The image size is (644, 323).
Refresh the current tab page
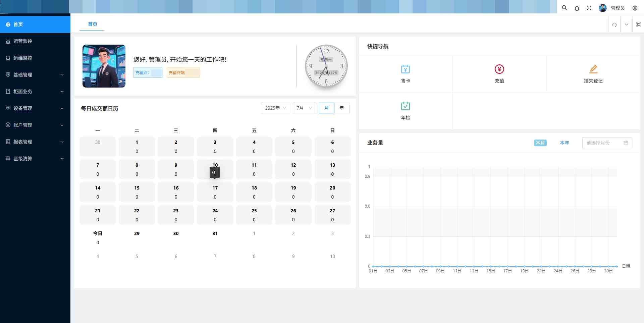(614, 24)
